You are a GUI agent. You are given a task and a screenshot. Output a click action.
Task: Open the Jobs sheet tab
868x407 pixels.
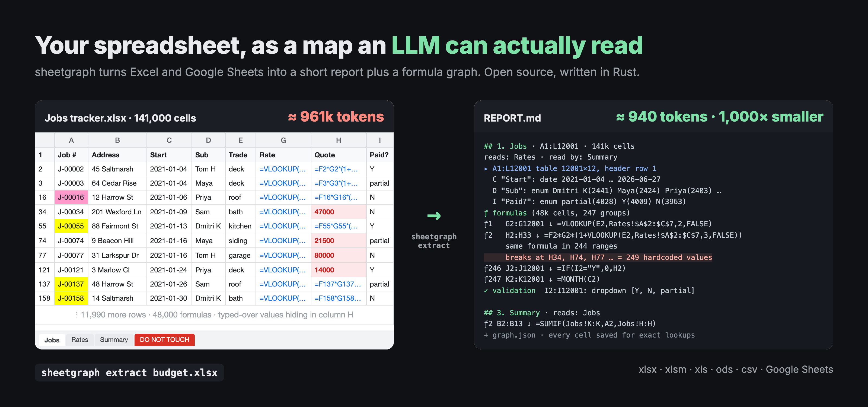tap(52, 340)
